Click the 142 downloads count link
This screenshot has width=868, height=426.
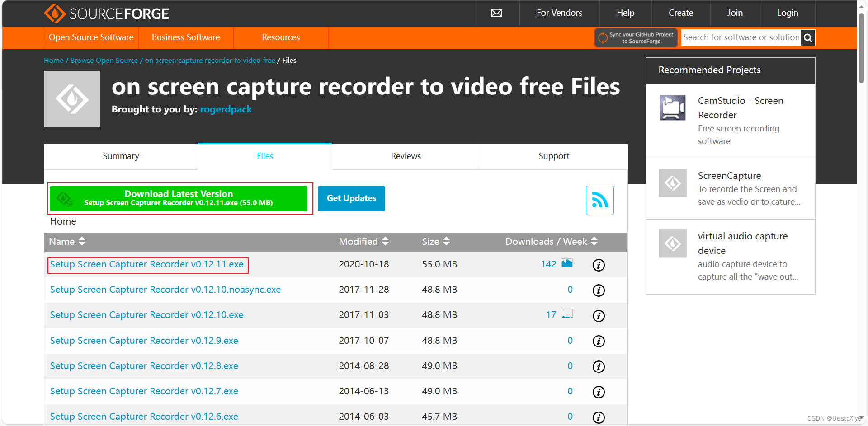click(x=548, y=264)
